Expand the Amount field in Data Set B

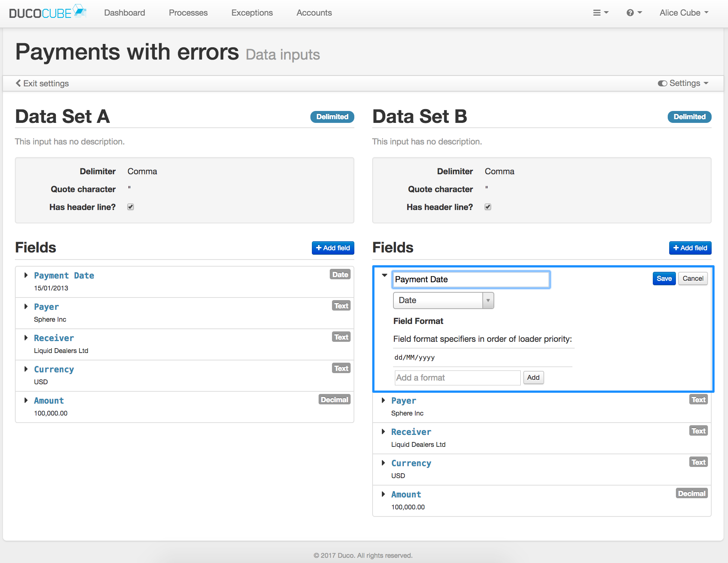point(383,494)
